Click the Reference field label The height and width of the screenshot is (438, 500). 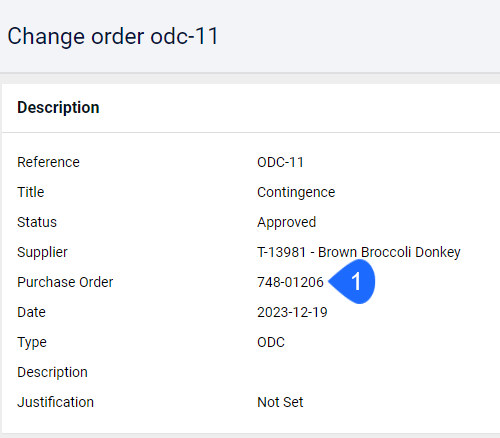[x=48, y=162]
